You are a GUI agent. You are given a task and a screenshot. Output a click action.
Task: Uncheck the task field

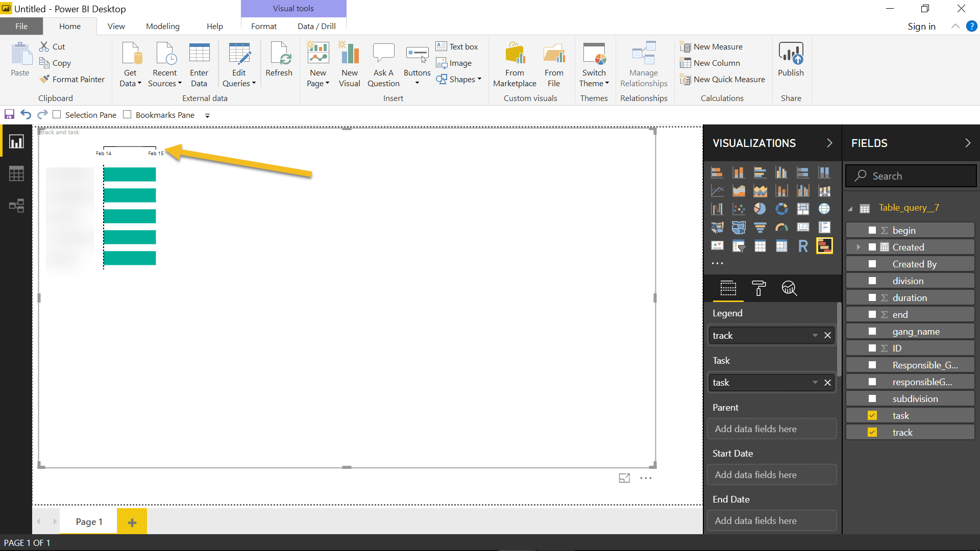pyautogui.click(x=872, y=416)
